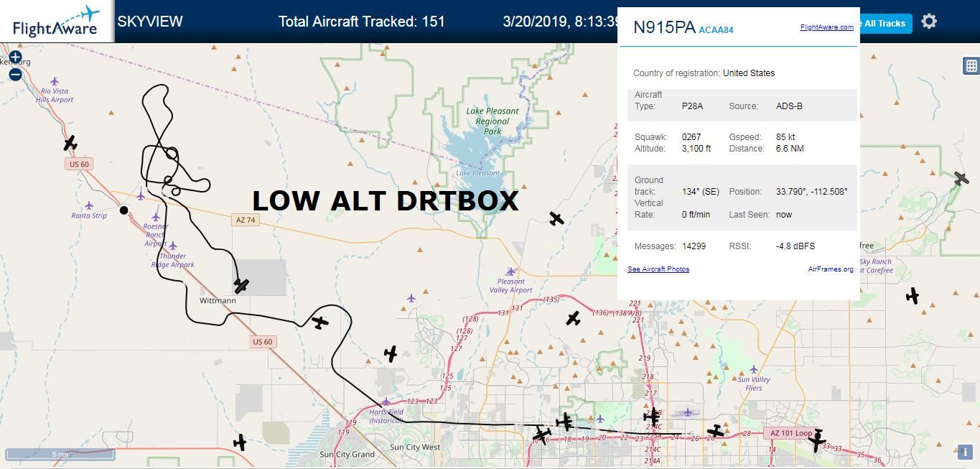Zoom in with the plus map button
The image size is (980, 469).
point(15,57)
